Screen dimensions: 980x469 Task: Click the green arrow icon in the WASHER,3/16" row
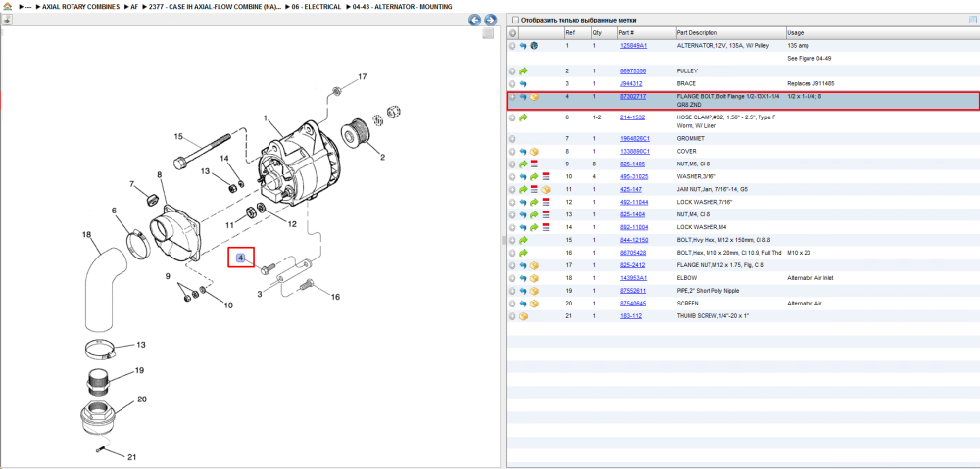pos(534,177)
